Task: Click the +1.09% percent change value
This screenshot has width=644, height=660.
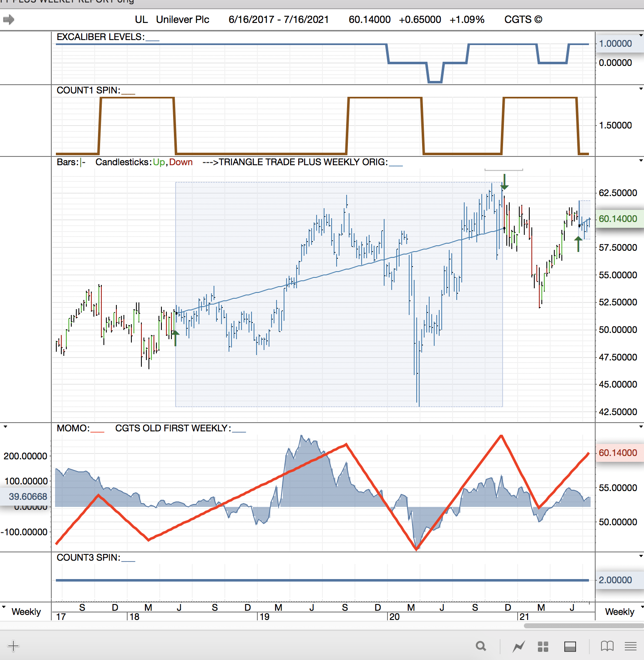Action: point(467,20)
